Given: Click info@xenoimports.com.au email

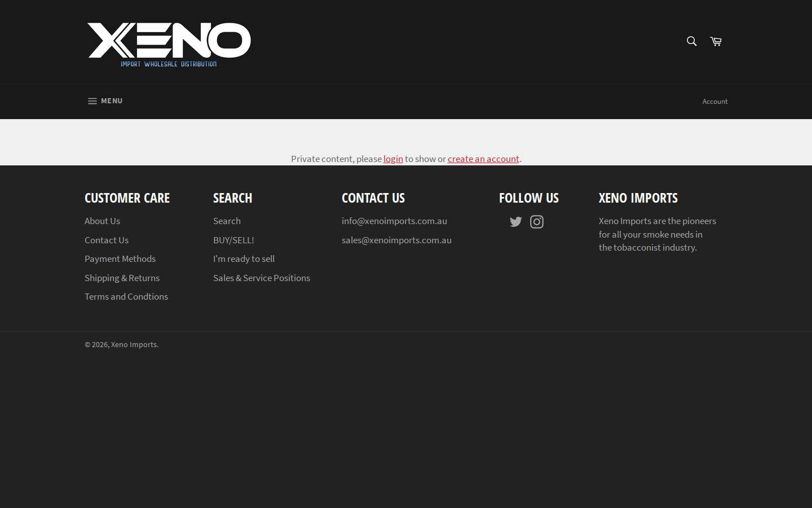Looking at the screenshot, I should click(394, 221).
